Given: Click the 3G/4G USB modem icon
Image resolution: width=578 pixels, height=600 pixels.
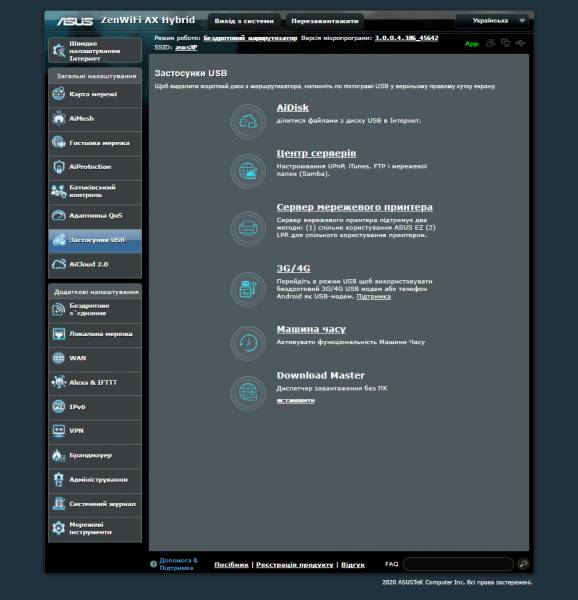Looking at the screenshot, I should 248,289.
